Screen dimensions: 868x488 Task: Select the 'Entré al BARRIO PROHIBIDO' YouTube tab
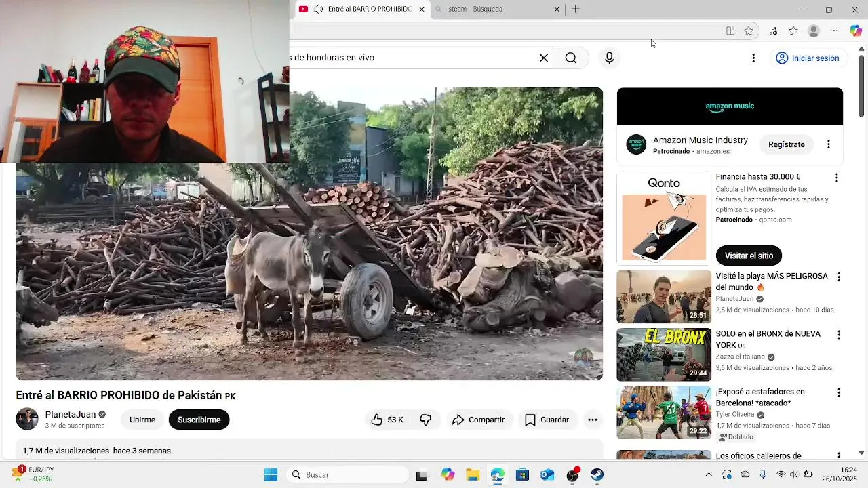pos(361,9)
